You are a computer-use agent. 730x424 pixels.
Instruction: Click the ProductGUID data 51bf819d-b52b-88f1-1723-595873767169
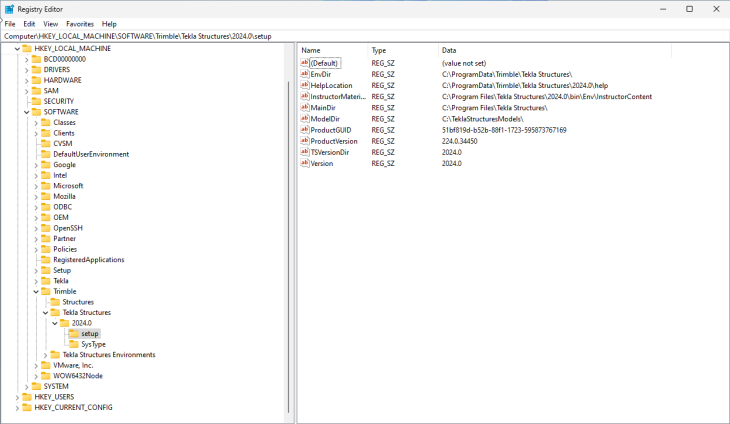click(504, 130)
